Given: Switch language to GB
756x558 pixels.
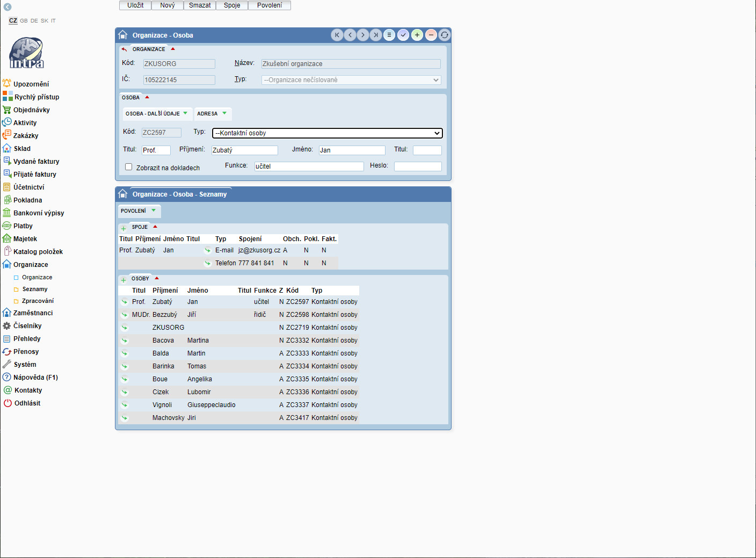Looking at the screenshot, I should [x=24, y=21].
